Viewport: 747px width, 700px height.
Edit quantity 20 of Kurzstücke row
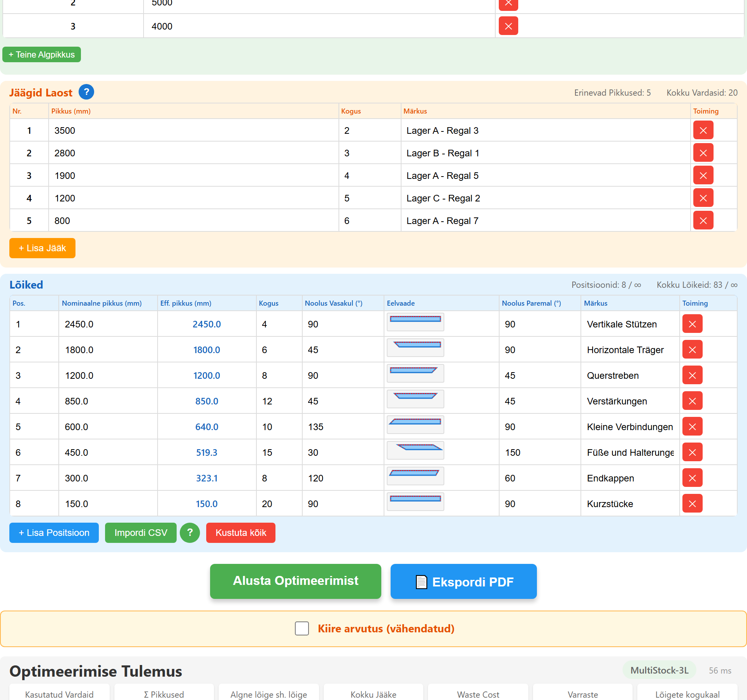coord(279,504)
